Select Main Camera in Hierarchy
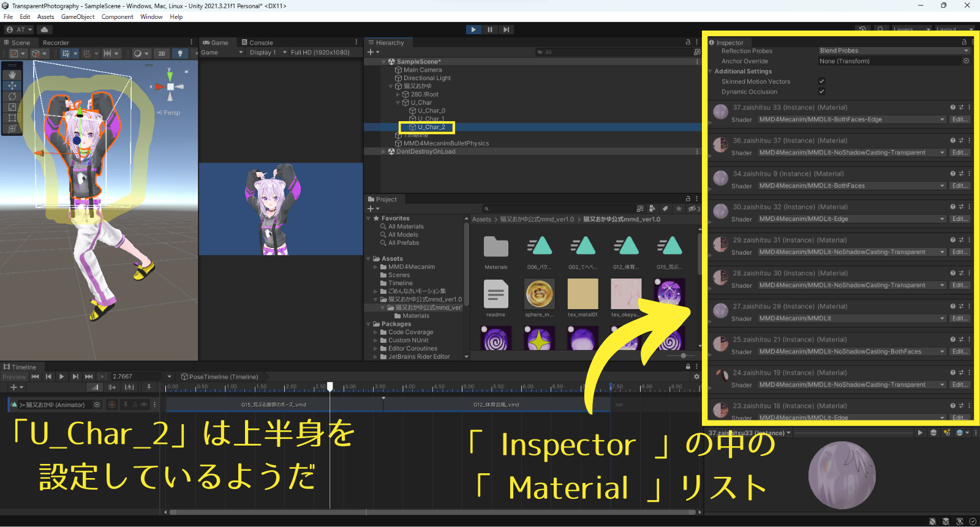The image size is (980, 527). point(422,70)
